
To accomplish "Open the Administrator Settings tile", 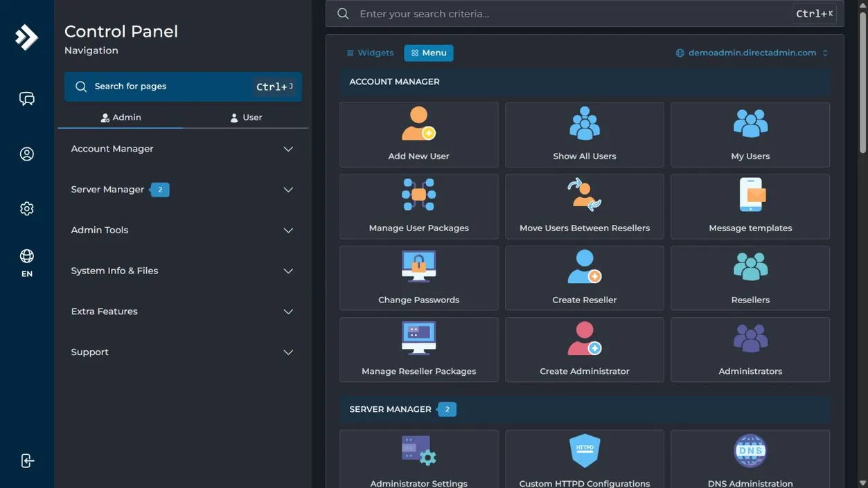I will point(418,460).
